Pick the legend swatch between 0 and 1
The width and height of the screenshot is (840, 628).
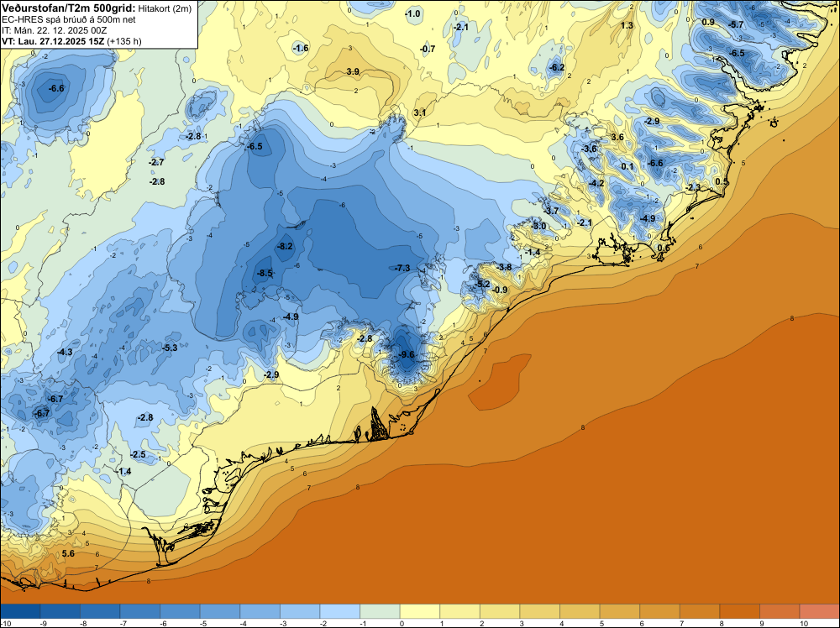point(420,611)
